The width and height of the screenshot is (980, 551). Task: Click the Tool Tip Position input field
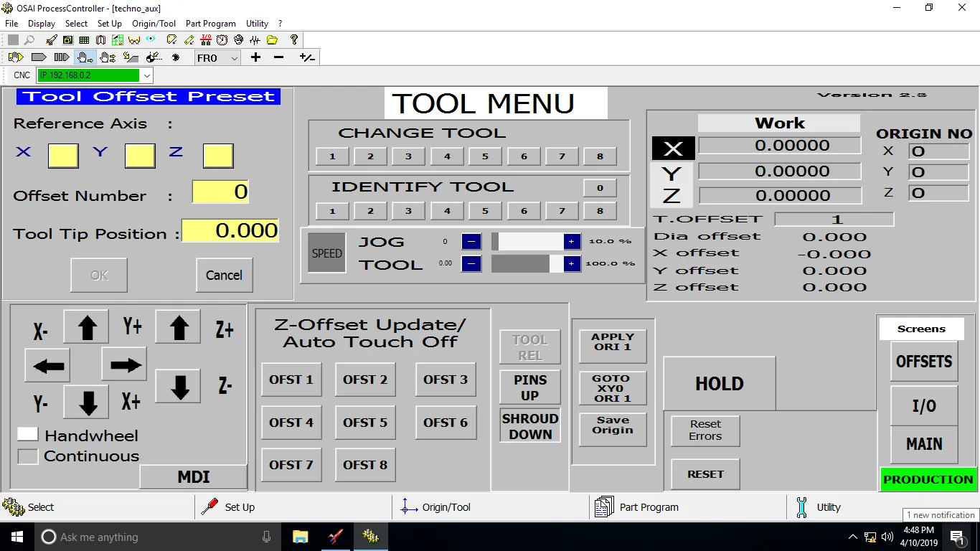[230, 231]
